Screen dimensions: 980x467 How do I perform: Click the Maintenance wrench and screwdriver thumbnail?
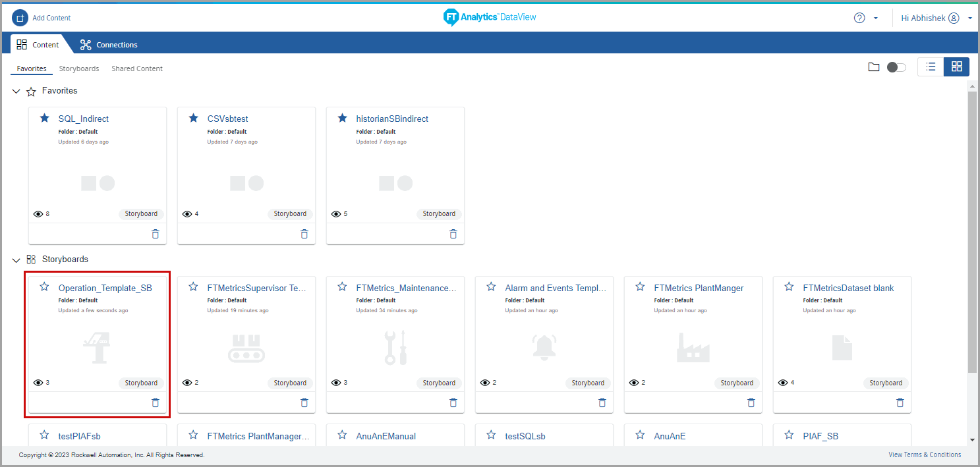(395, 348)
